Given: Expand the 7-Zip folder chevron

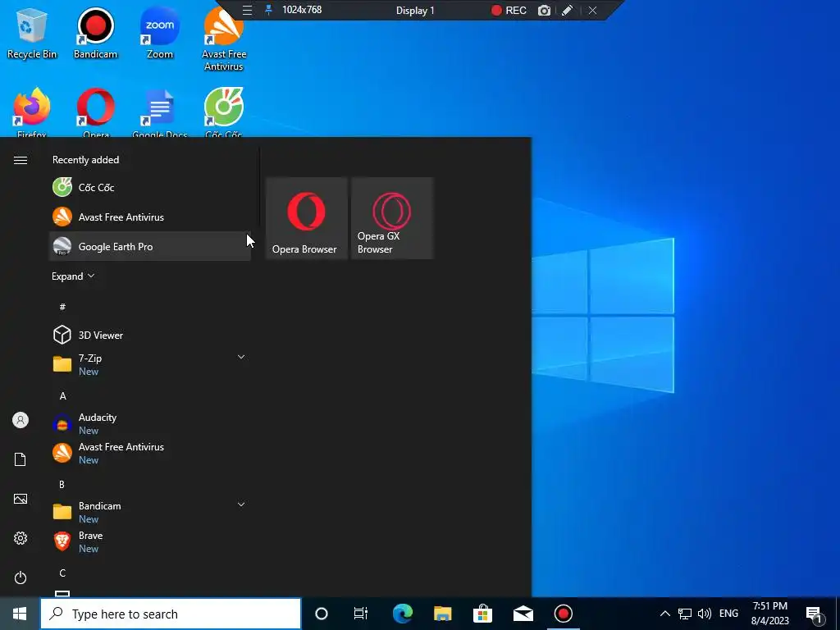Looking at the screenshot, I should point(241,357).
